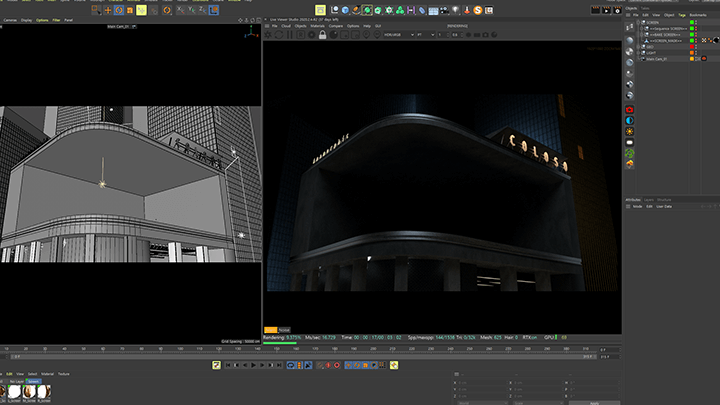The image size is (720, 405).
Task: Open the HDR/sRGB color space dropdown
Action: pos(399,35)
